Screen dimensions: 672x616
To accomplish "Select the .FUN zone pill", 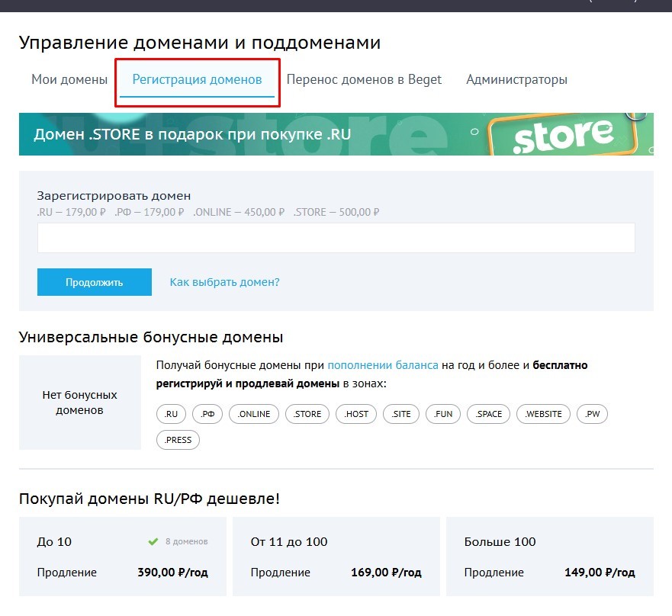I will (442, 414).
